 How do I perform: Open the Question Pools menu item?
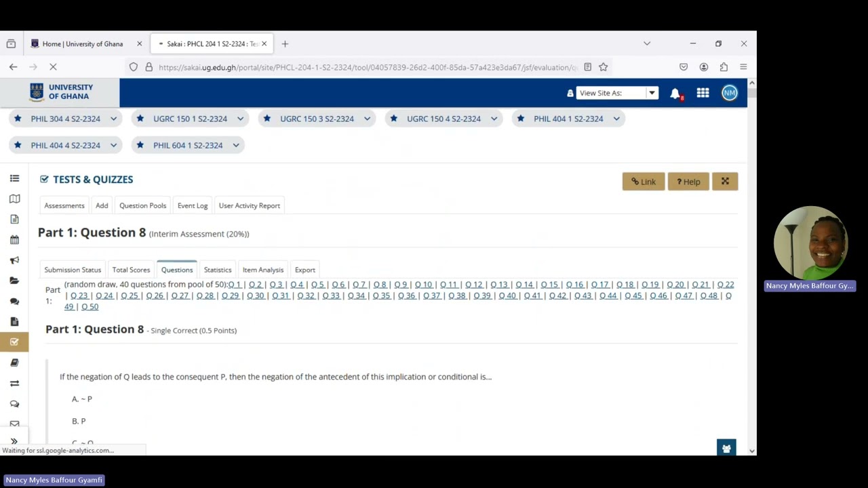point(142,205)
